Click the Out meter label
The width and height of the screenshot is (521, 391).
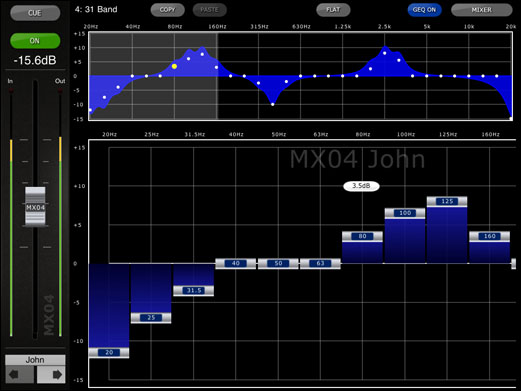(x=60, y=81)
